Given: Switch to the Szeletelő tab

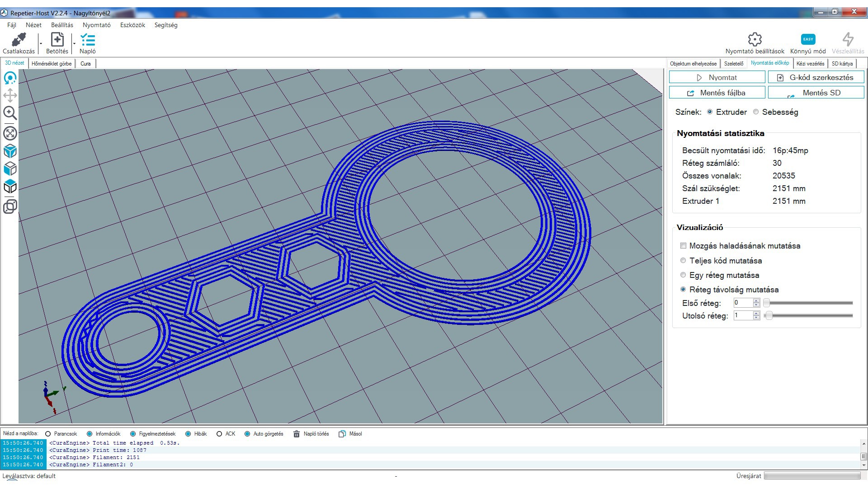Looking at the screenshot, I should 733,64.
